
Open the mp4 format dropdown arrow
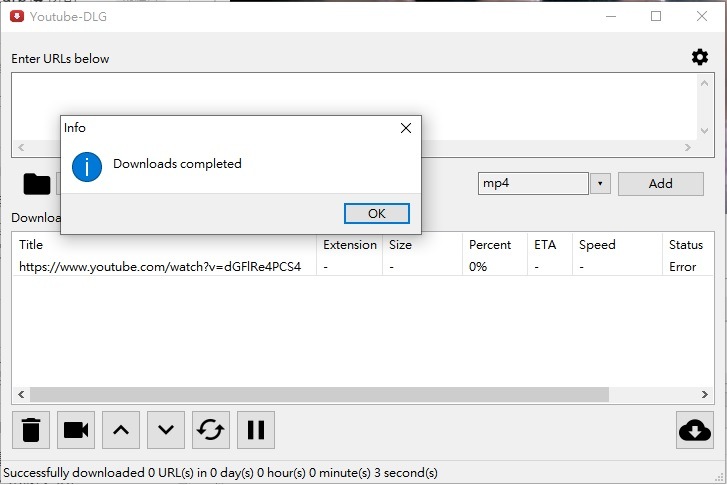coord(600,184)
